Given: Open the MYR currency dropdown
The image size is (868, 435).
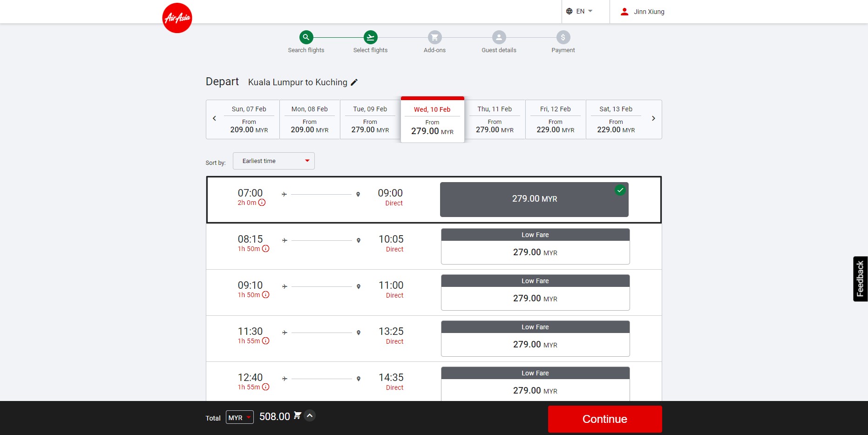Looking at the screenshot, I should [239, 417].
